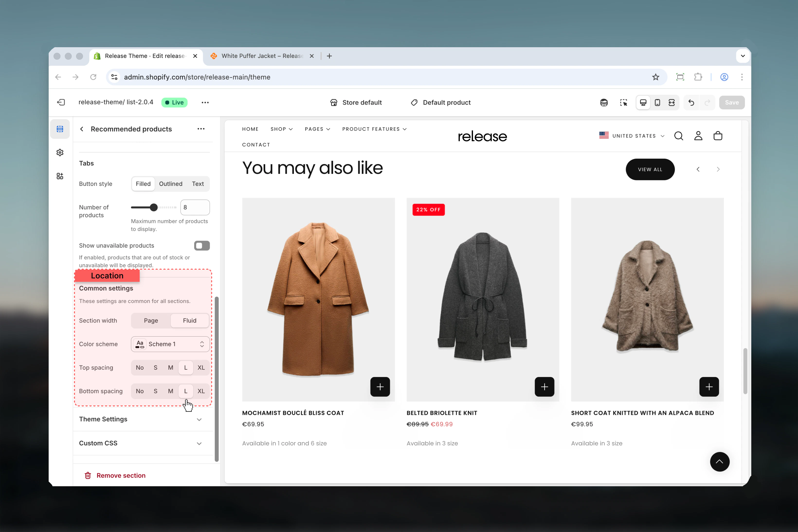Select Text button style
This screenshot has width=798, height=532.
pyautogui.click(x=198, y=184)
